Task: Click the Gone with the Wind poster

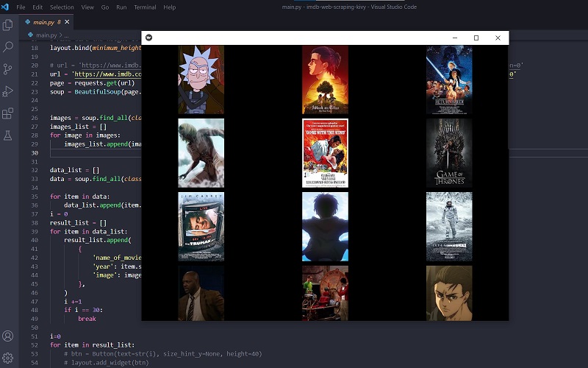Action: [325, 153]
